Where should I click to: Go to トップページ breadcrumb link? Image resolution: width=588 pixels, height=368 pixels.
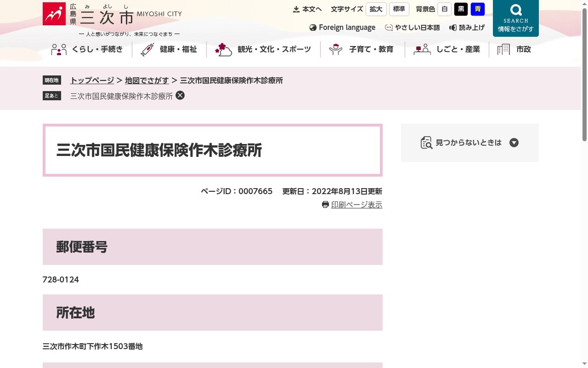pyautogui.click(x=92, y=80)
